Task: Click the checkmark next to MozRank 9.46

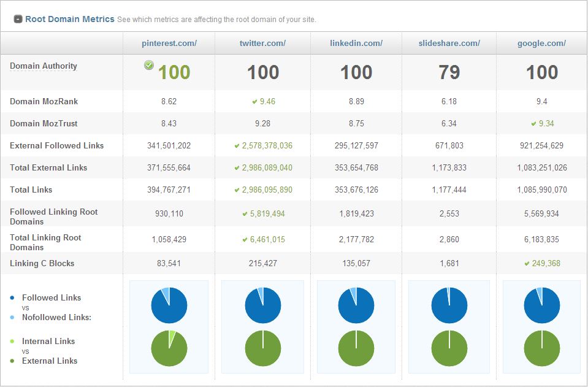Action: point(254,102)
